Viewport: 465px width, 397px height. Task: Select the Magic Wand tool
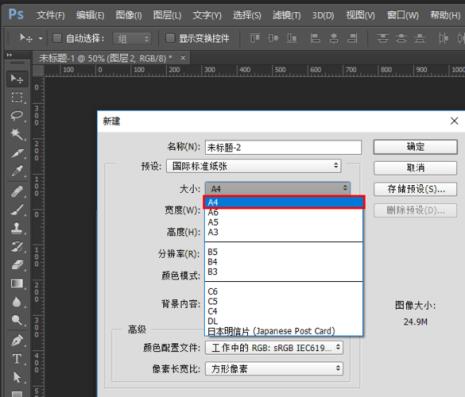coord(17,134)
